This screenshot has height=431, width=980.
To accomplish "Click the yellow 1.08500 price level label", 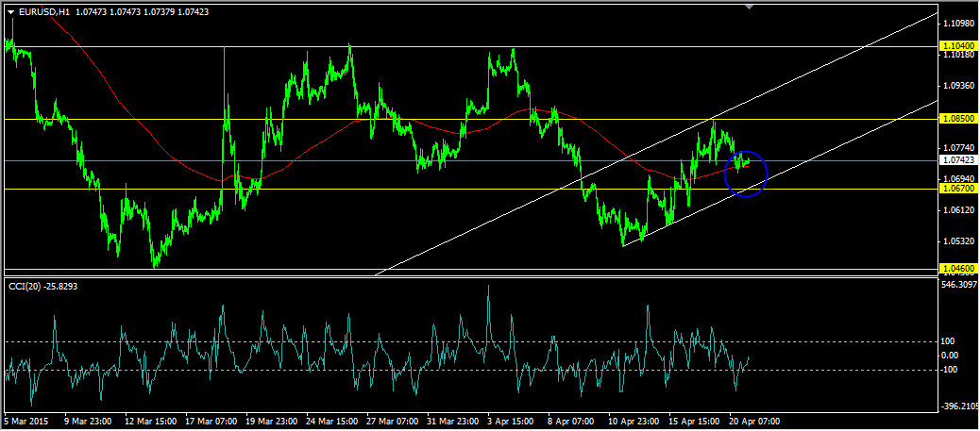I will [957, 119].
